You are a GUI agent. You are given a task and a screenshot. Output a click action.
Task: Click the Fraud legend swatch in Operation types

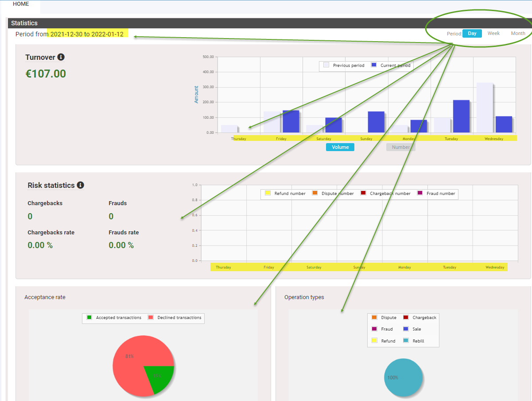pos(374,329)
